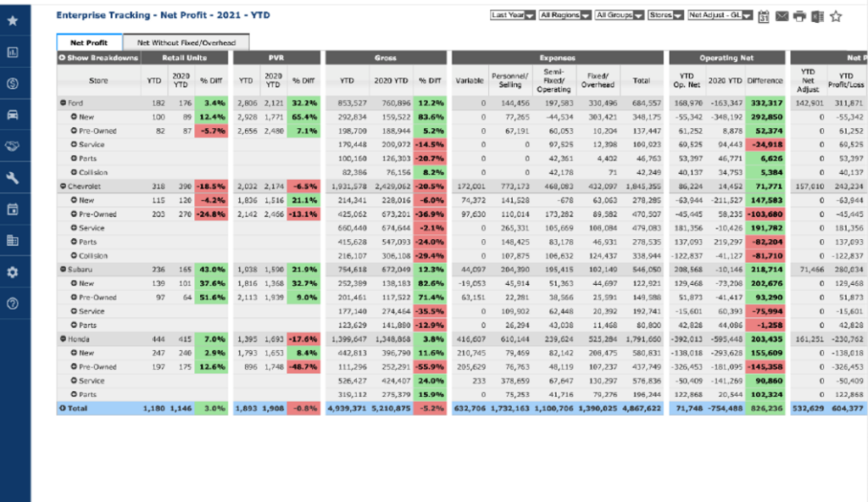Expand the Service row under Ford
The width and height of the screenshot is (868, 502).
[x=74, y=145]
